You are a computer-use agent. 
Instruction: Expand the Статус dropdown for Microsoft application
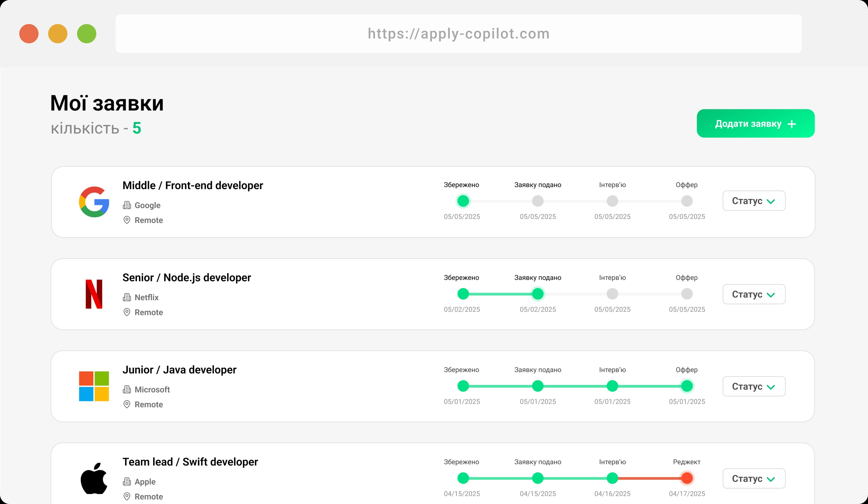point(754,386)
